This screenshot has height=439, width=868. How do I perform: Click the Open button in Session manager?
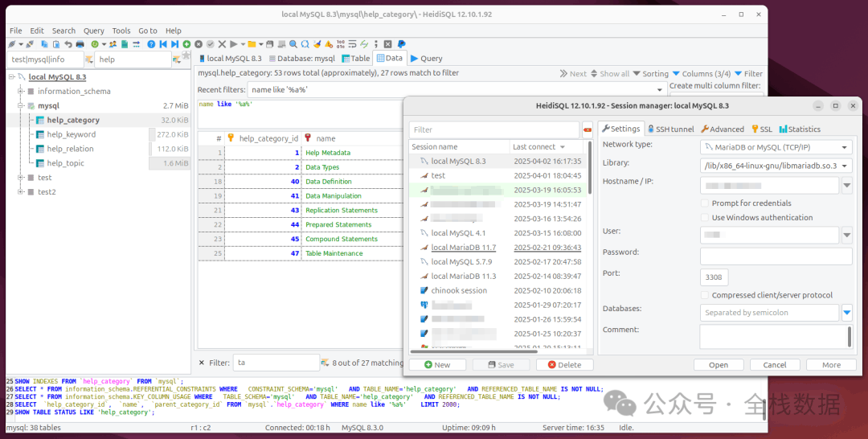(x=718, y=365)
